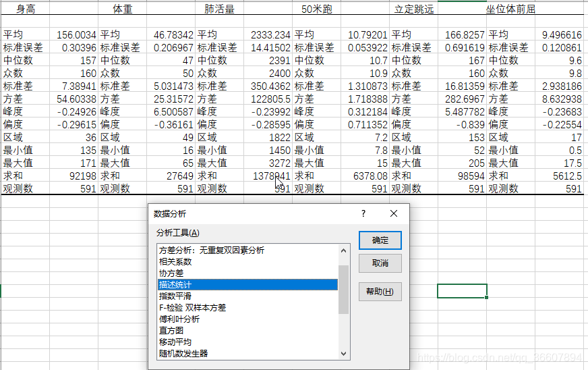
Task: Click the cell with 0.711352
Action: click(x=365, y=124)
